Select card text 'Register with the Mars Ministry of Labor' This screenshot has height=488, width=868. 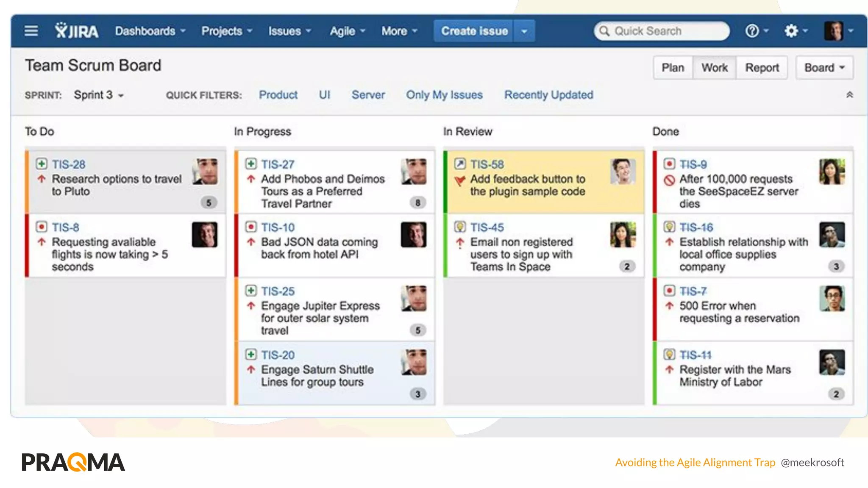coord(735,376)
